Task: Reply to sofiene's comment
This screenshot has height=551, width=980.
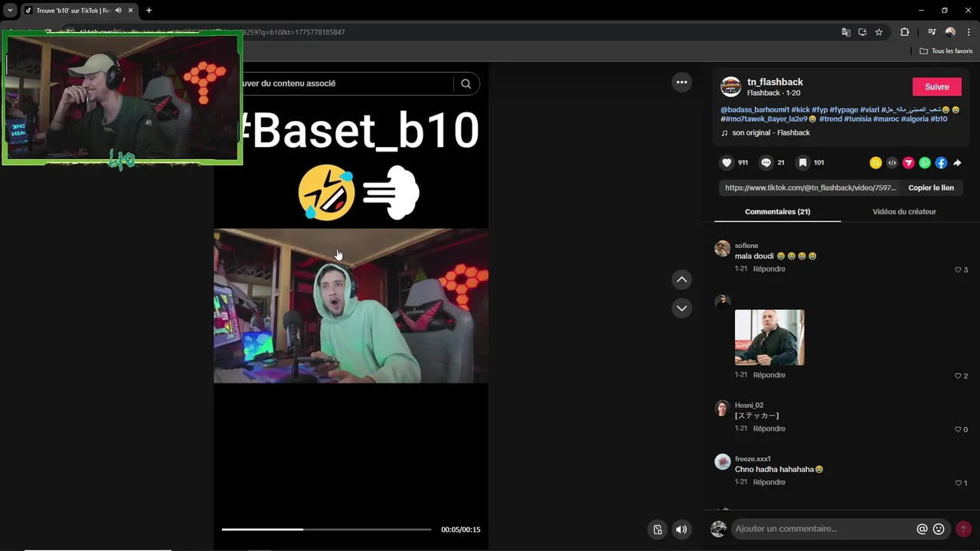Action: pyautogui.click(x=769, y=269)
